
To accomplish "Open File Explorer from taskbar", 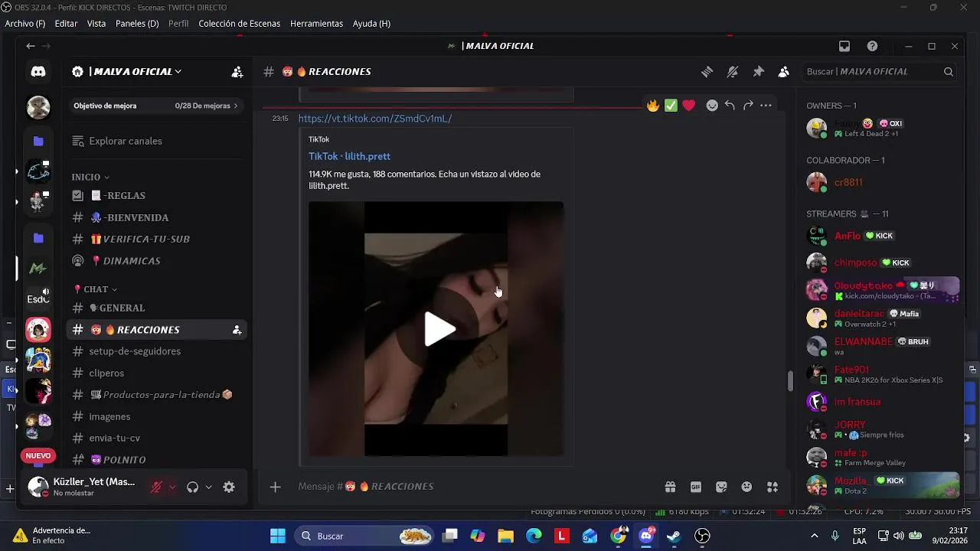I will (x=505, y=536).
